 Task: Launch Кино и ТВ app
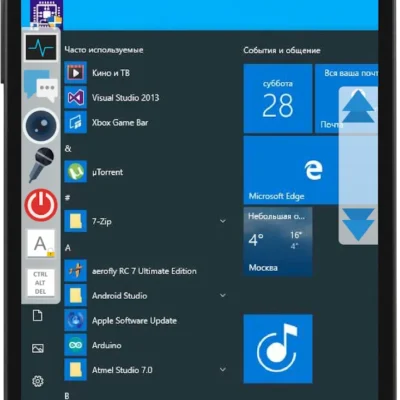pos(146,73)
